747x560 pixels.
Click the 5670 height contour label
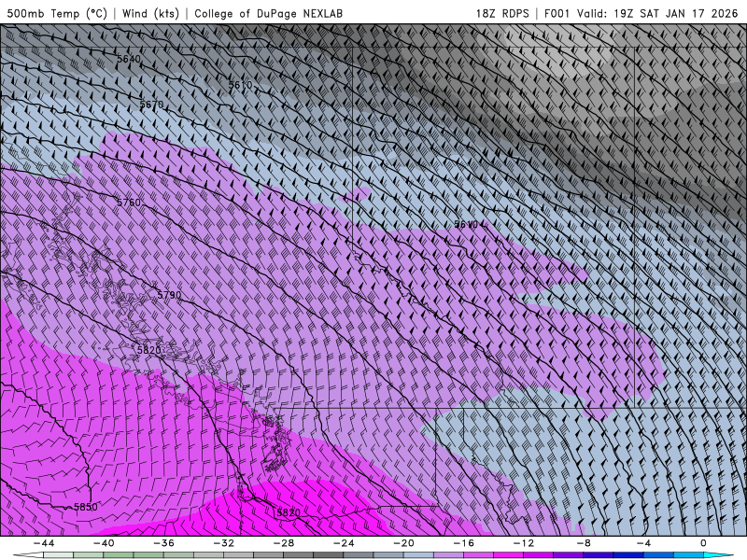151,105
